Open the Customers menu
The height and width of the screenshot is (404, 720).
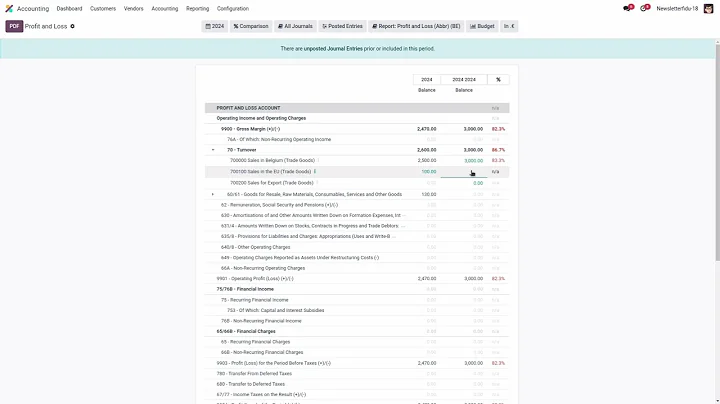(103, 8)
